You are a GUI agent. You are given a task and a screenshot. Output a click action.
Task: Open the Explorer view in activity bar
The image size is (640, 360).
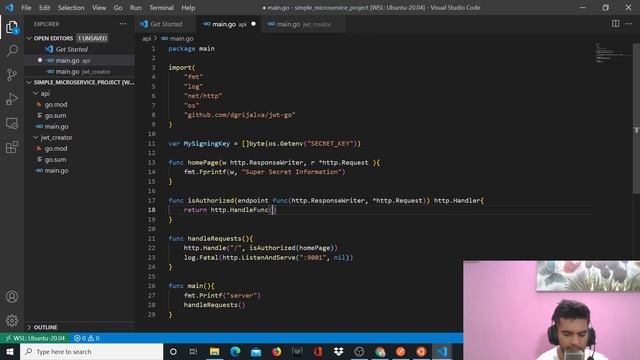click(12, 27)
